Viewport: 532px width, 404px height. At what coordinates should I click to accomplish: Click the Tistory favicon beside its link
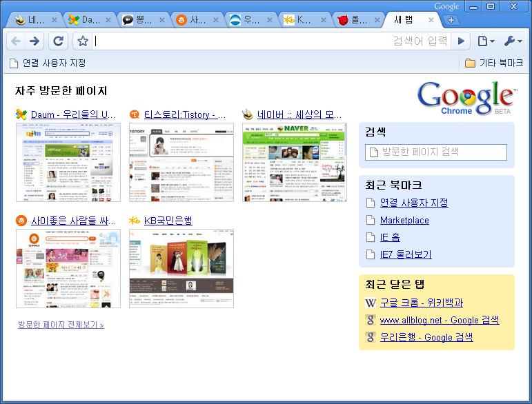(135, 114)
